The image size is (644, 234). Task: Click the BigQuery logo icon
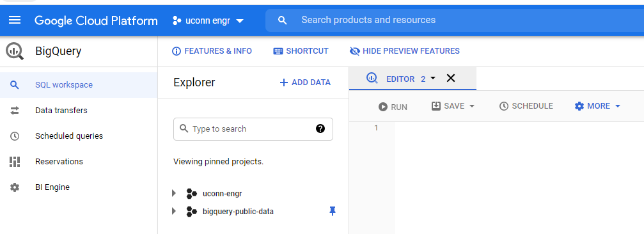(x=15, y=51)
